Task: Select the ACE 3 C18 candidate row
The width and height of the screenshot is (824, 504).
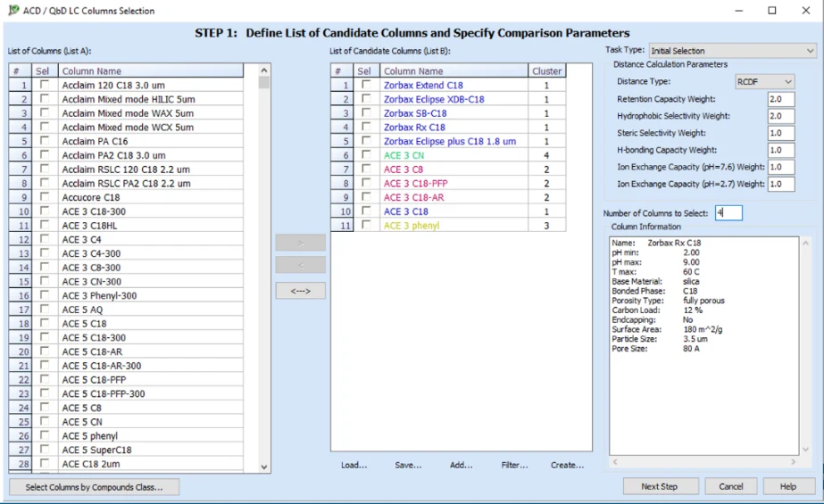Action: (x=448, y=211)
